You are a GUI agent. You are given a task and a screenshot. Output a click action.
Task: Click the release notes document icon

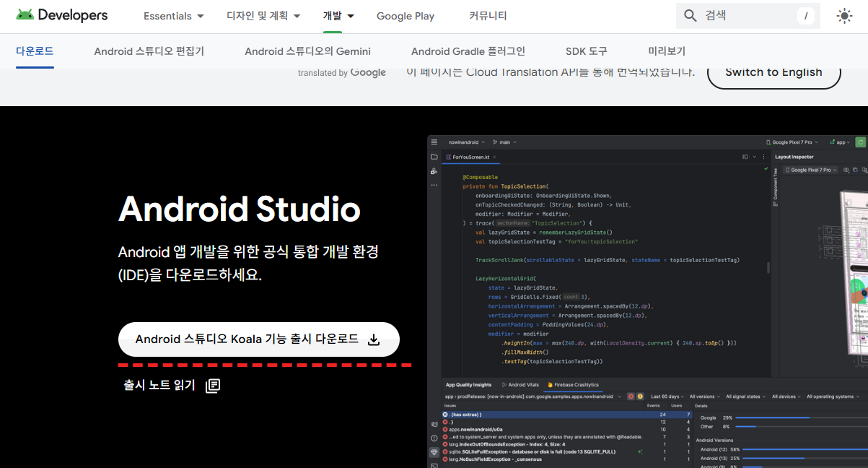click(212, 386)
